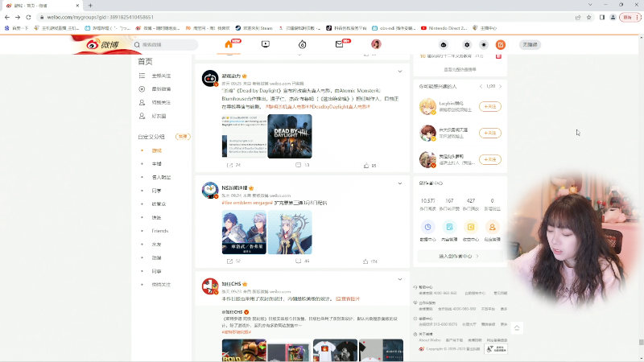Click the DeadbyDaylight movie hashtag link
The height and width of the screenshot is (362, 644).
(x=341, y=107)
